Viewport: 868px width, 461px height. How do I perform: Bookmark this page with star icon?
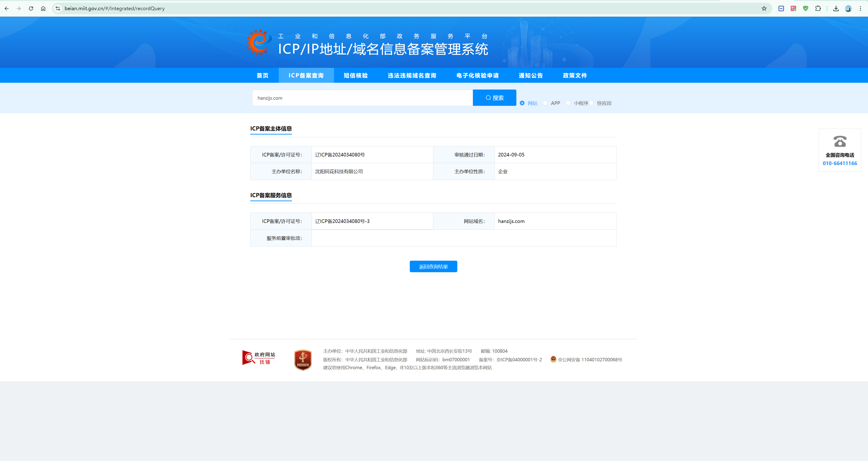tap(764, 8)
